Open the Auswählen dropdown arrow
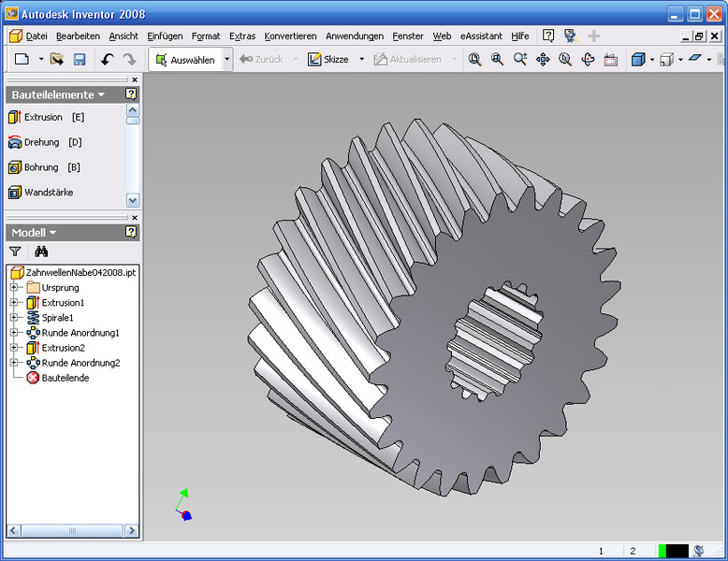 [226, 60]
